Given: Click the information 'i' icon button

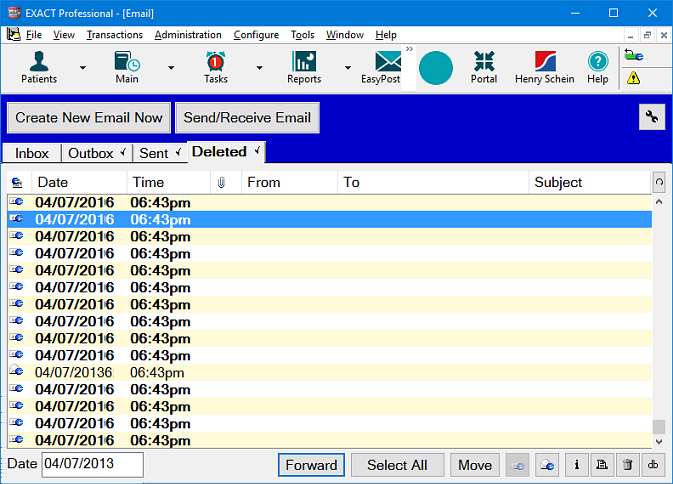Looking at the screenshot, I should (x=576, y=465).
